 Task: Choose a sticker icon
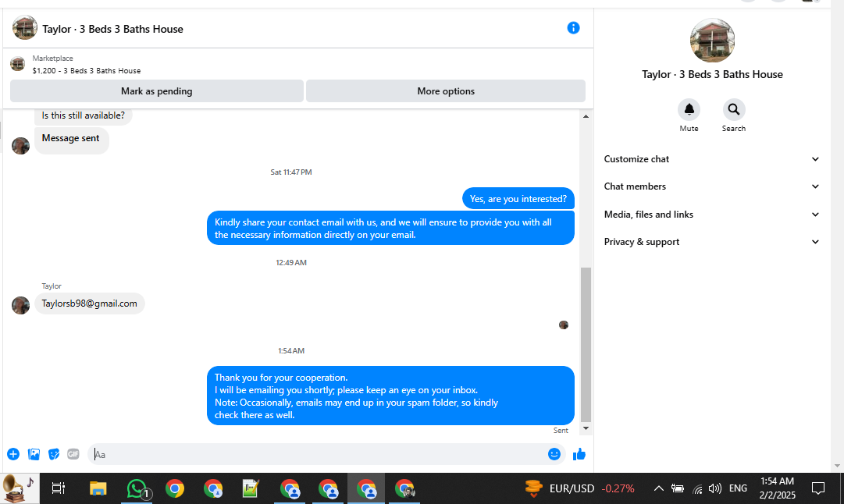(54, 454)
